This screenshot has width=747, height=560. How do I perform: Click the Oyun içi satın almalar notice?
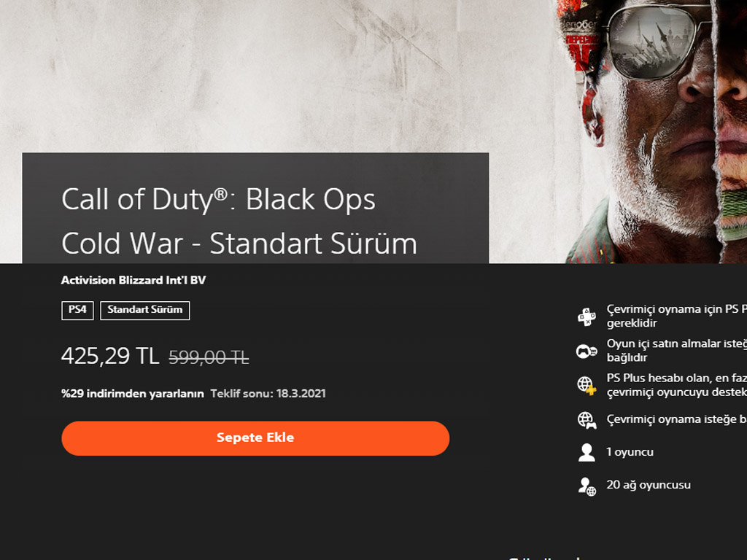pos(676,351)
